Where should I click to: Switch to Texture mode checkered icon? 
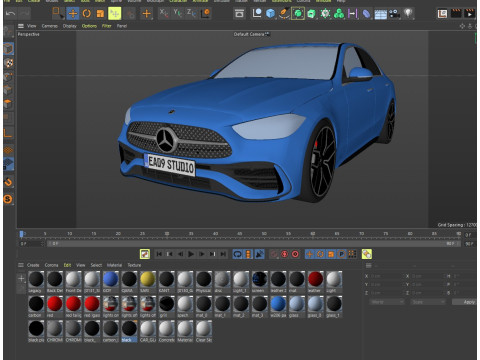[x=9, y=63]
